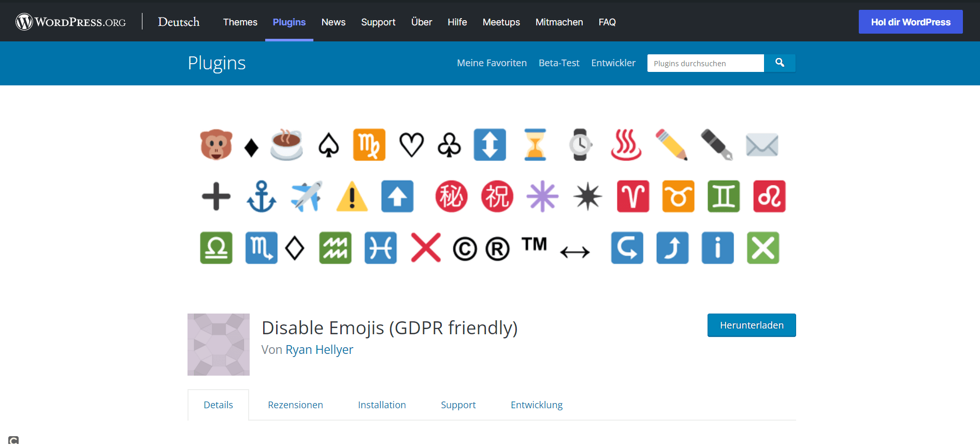Focus the Plugins durchsuchen search field
The width and height of the screenshot is (980, 446).
click(x=705, y=63)
